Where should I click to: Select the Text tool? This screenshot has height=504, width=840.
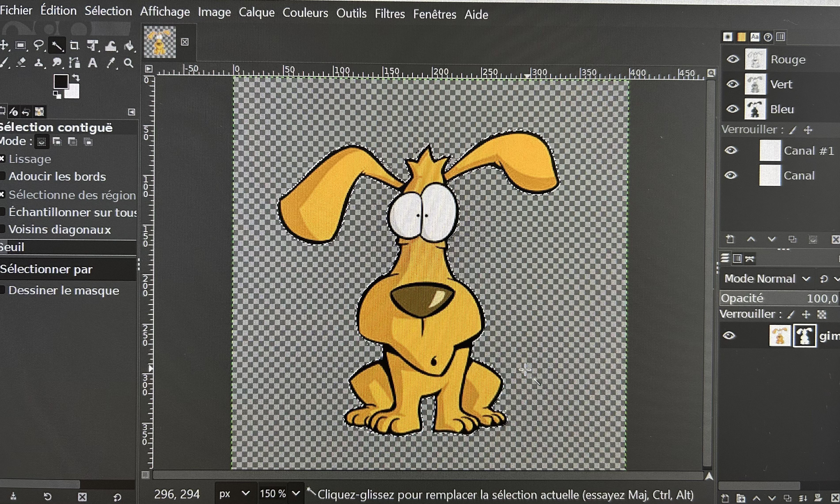tap(92, 63)
